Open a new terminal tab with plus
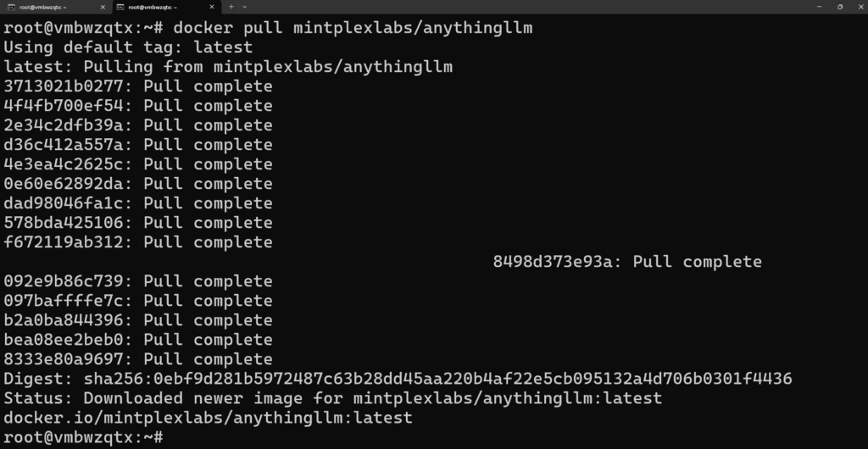The height and width of the screenshot is (449, 868). pyautogui.click(x=231, y=7)
